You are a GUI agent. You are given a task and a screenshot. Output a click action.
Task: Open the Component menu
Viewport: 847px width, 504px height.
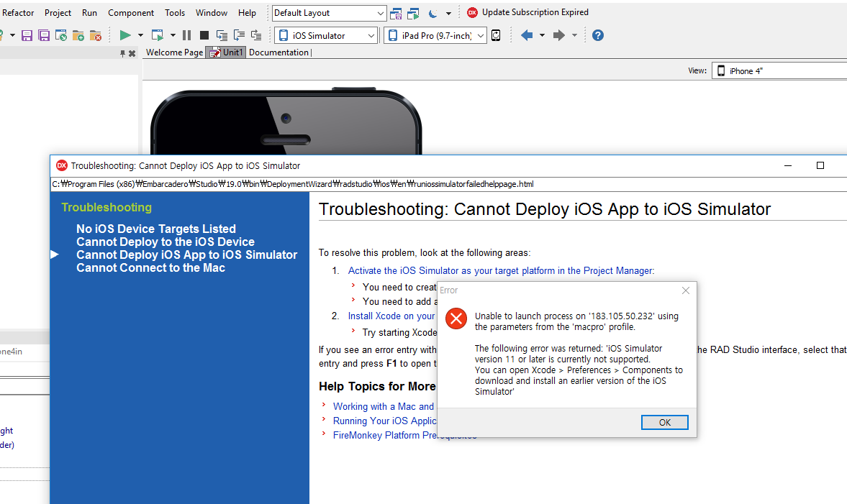[131, 13]
